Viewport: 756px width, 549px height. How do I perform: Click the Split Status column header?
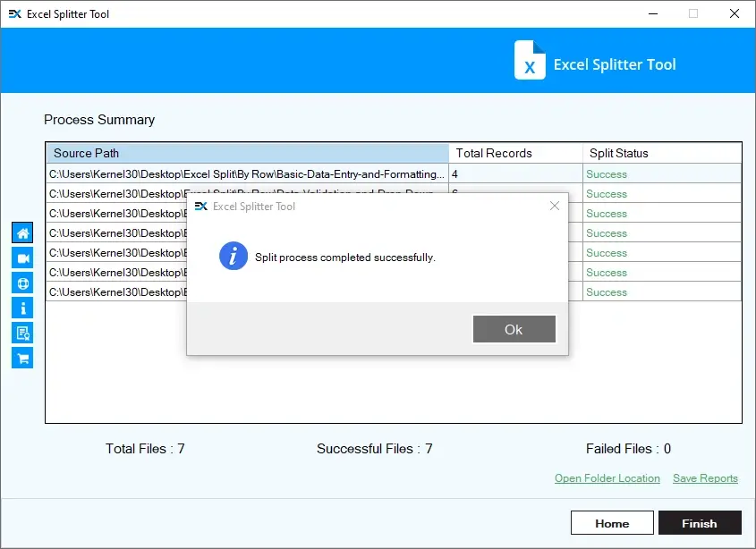click(x=660, y=153)
